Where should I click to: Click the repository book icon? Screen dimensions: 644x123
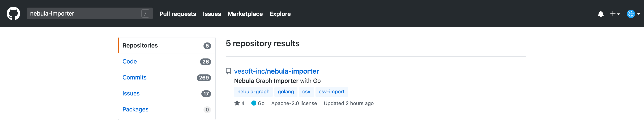228,71
